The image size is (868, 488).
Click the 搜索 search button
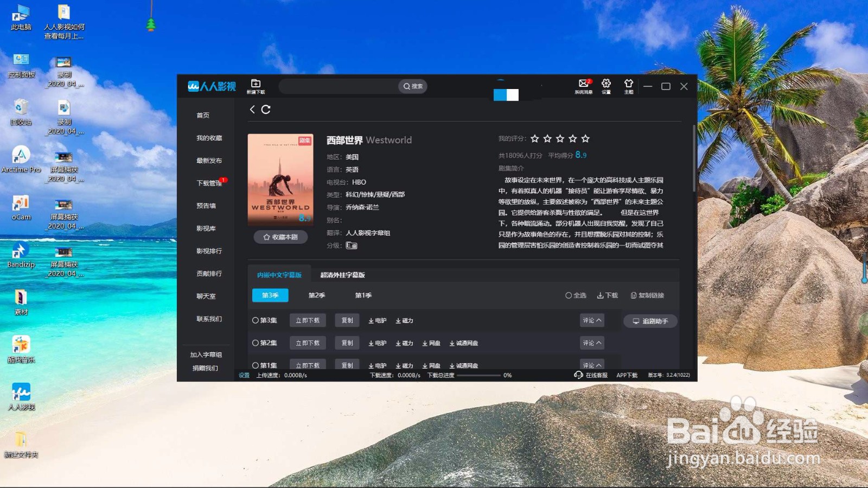click(413, 86)
